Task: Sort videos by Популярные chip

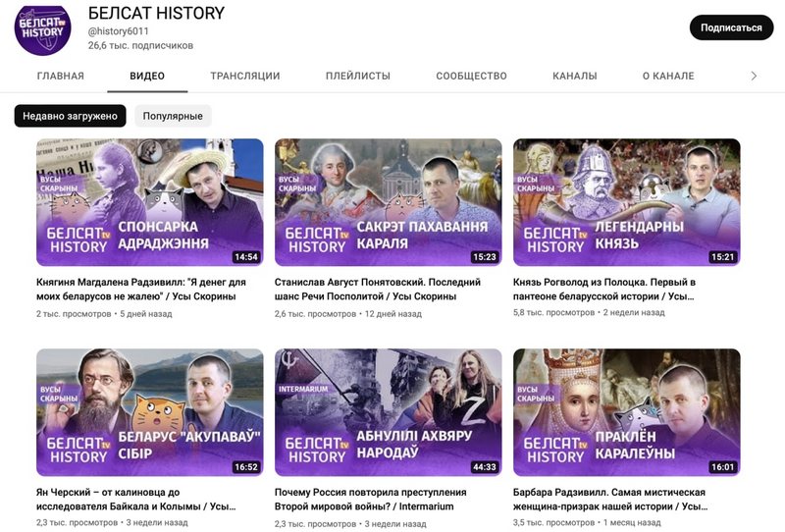Action: (x=173, y=116)
